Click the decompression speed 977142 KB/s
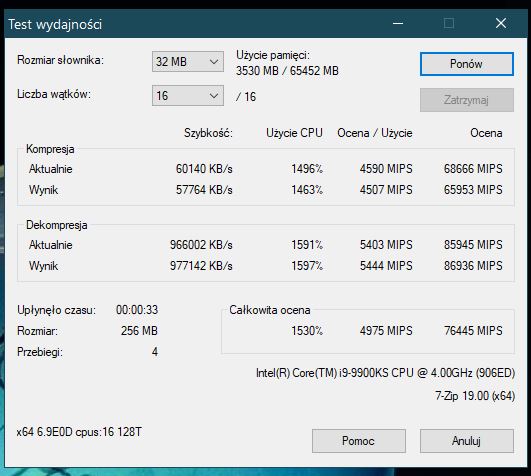Viewport: 531px width, 476px height. [201, 266]
